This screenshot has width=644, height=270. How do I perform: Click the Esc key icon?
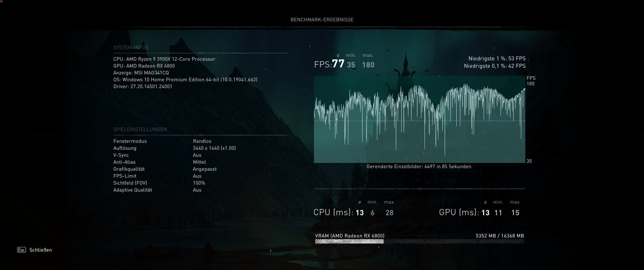pos(22,250)
